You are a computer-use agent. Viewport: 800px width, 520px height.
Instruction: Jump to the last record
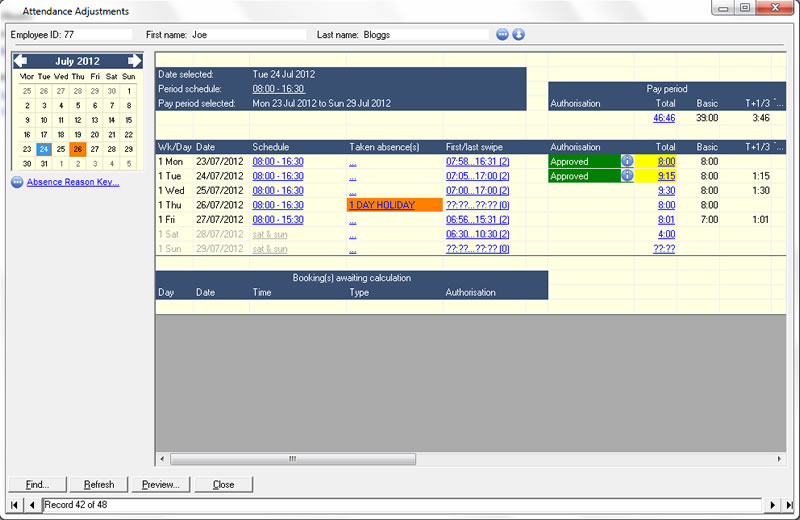(786, 506)
